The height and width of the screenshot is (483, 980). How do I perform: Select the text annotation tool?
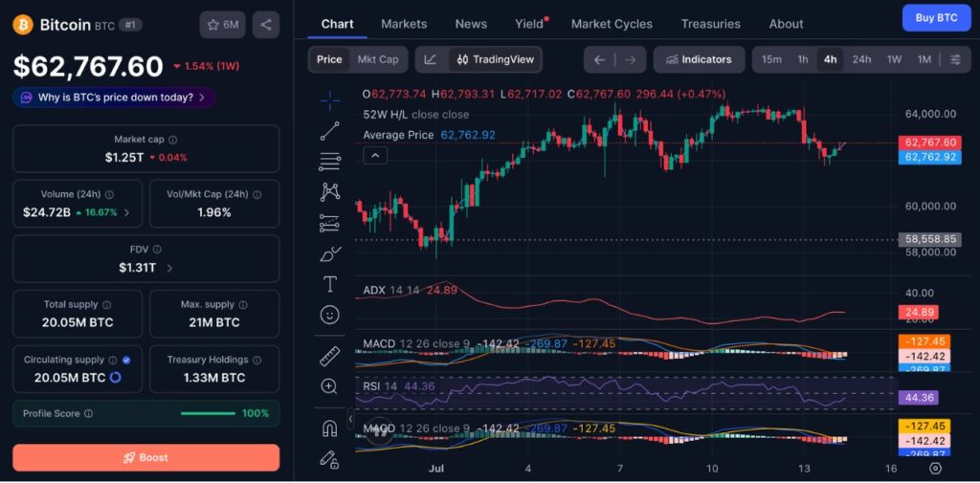click(330, 284)
